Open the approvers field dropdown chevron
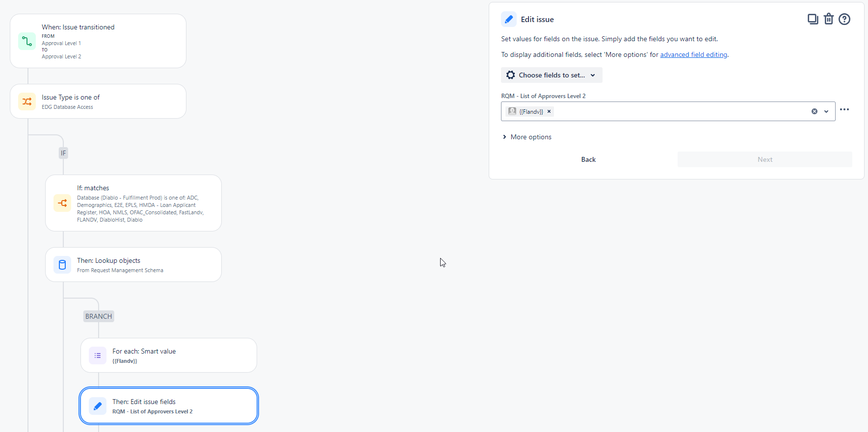 [x=826, y=111]
